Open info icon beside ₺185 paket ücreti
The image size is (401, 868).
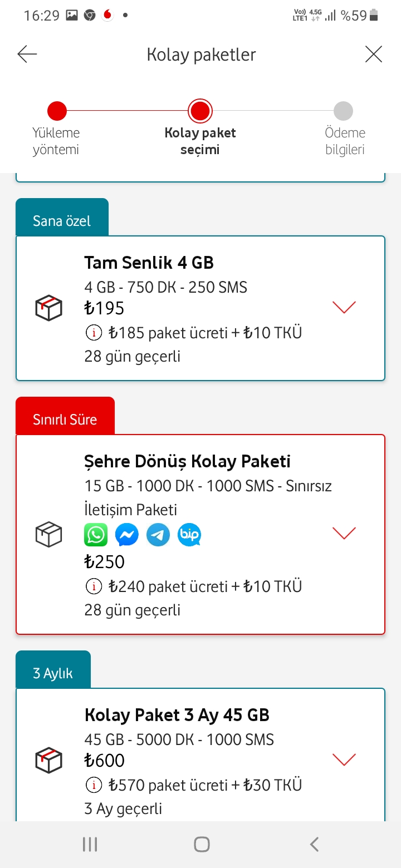point(94,333)
